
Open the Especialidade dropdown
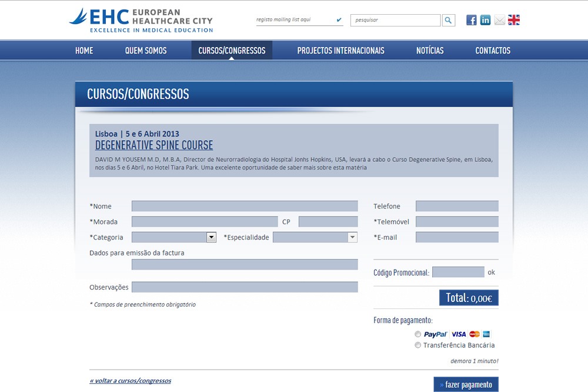315,237
